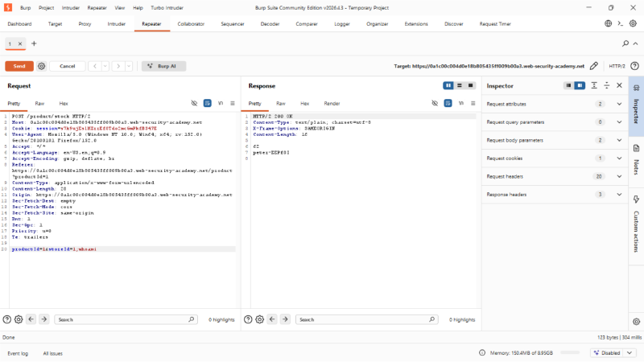Toggle response newline \n display
Viewport: 644px width, 362px height.
coord(461,104)
